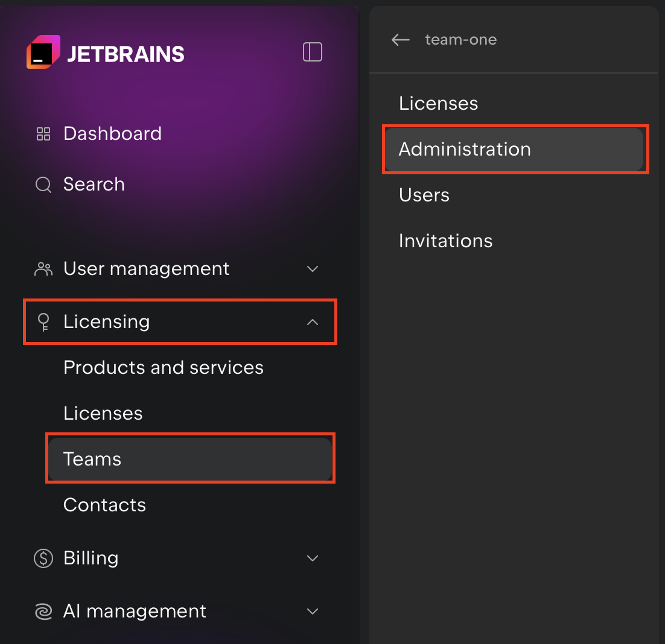Click the Billing dollar icon

click(43, 558)
